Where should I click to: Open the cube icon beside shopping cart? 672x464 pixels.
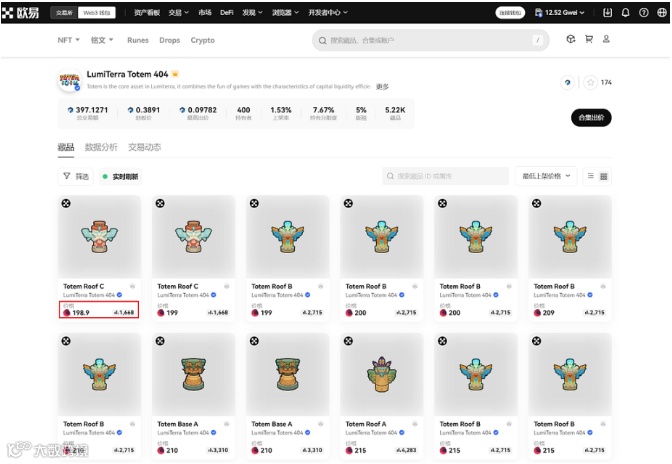point(570,39)
